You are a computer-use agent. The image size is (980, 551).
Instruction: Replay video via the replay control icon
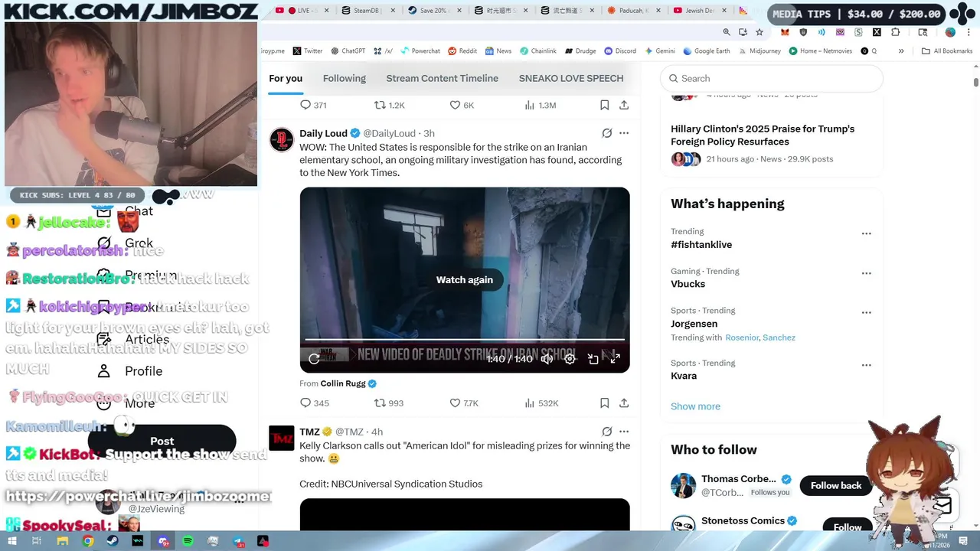pos(314,358)
